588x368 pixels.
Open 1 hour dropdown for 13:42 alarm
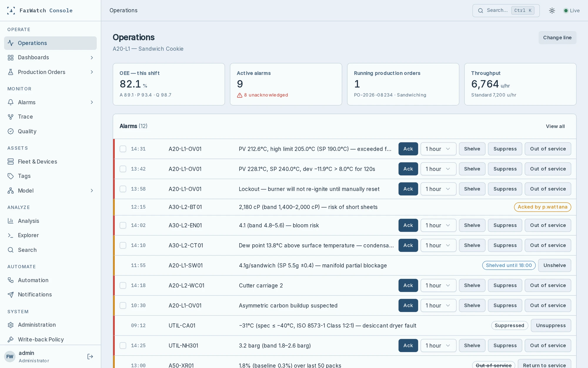(x=438, y=169)
